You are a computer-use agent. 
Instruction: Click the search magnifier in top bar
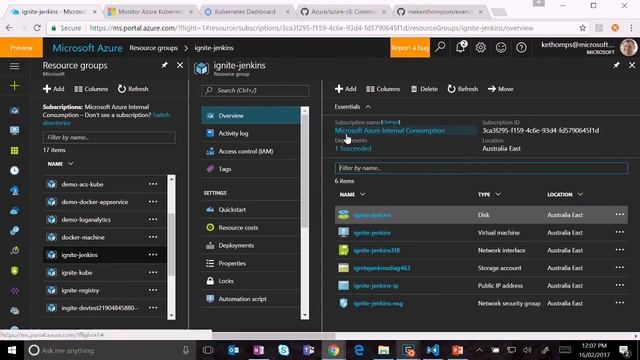440,47
